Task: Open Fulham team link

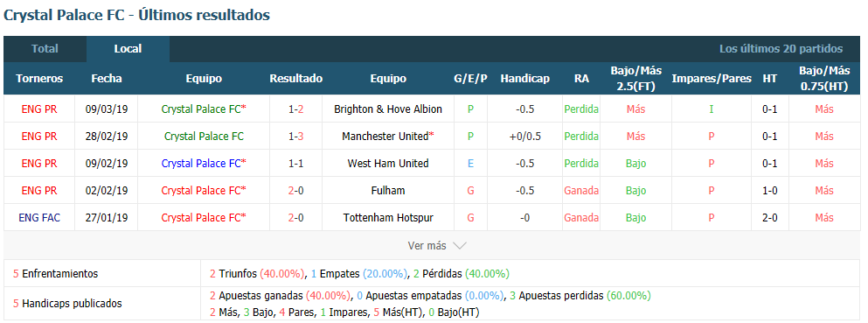Action: tap(388, 191)
